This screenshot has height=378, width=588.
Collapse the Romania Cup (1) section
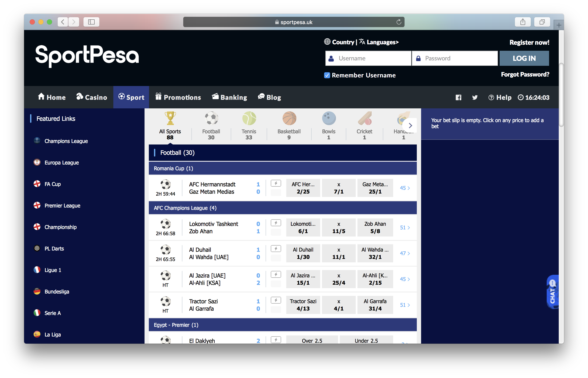283,168
